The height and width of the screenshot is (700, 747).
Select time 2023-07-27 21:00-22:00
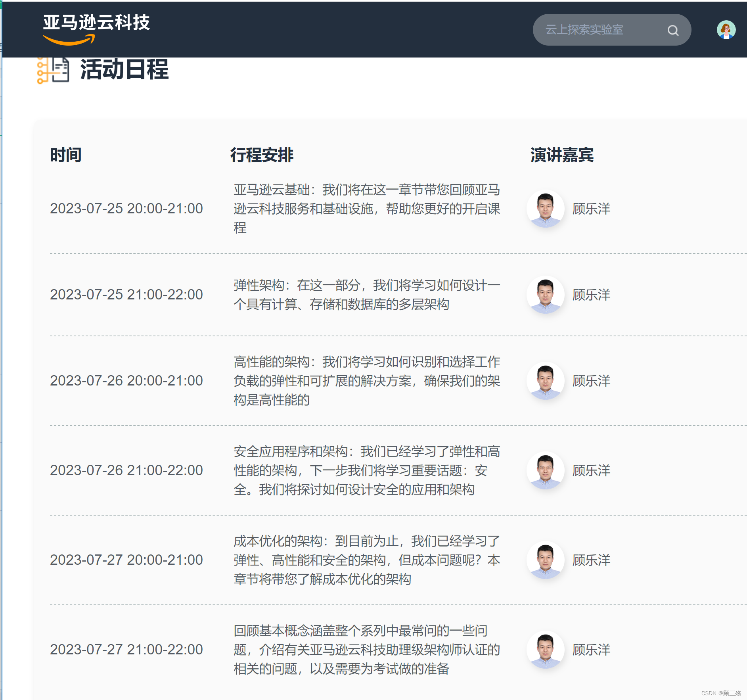click(x=126, y=650)
